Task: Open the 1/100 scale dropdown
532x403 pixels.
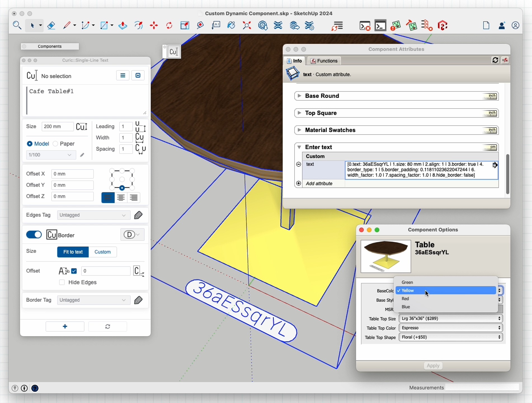Action: [x=51, y=155]
